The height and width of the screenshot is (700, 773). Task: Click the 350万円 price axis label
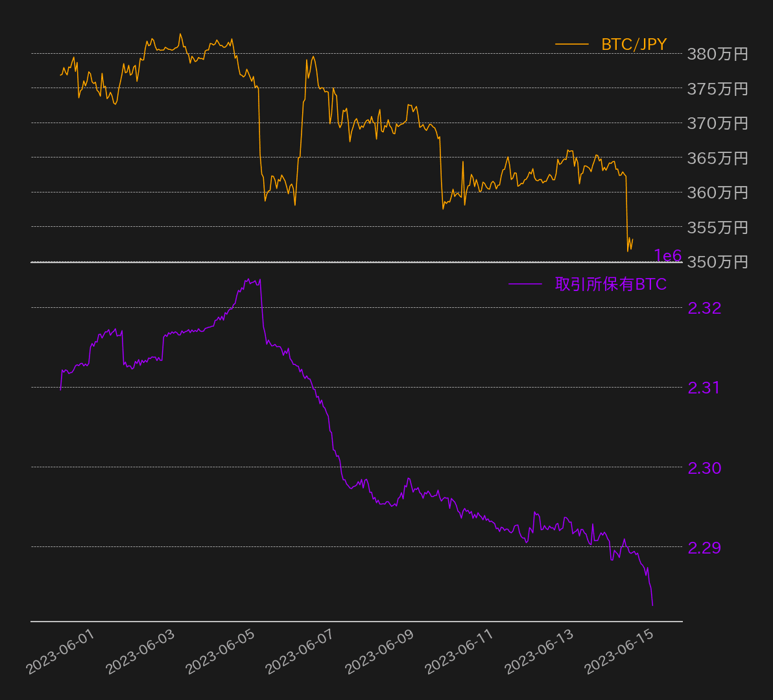(x=717, y=262)
